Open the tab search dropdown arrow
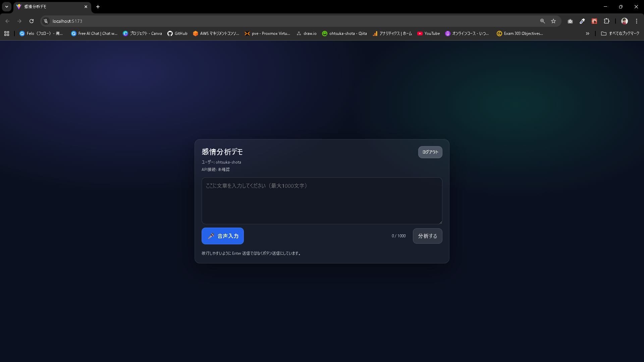The height and width of the screenshot is (362, 644). pos(7,7)
